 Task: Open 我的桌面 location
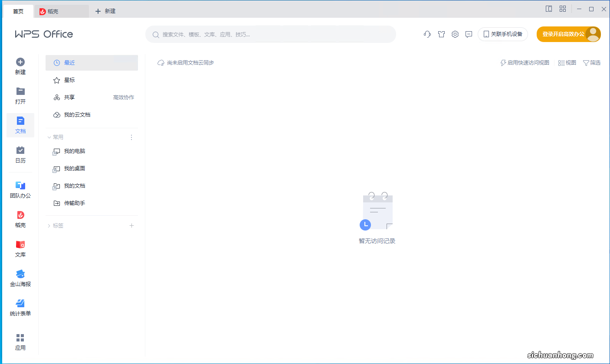click(x=92, y=169)
